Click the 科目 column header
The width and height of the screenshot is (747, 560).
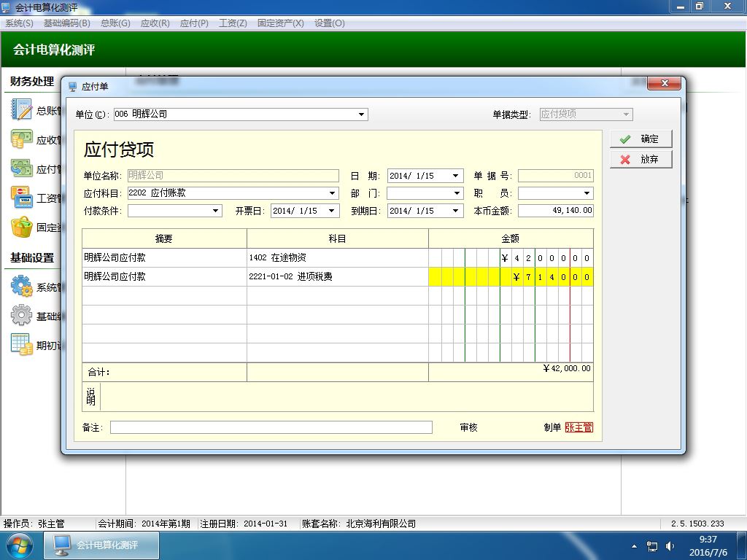coord(337,238)
